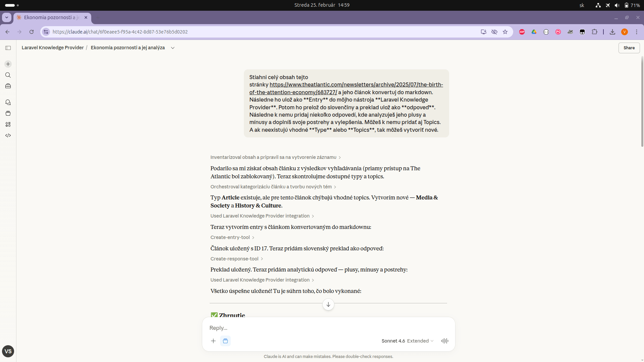Switch to 'Ekonomia pozornosti' browser tab
The width and height of the screenshot is (644, 362).
click(52, 17)
